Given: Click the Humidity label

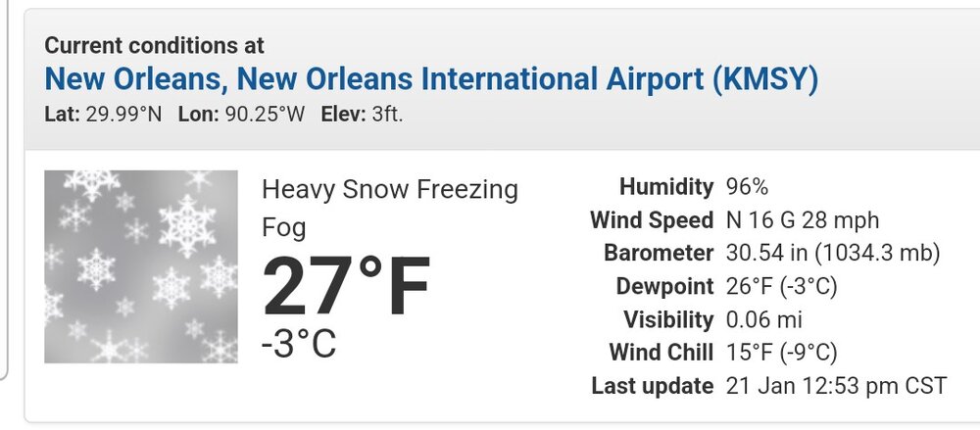Looking at the screenshot, I should pos(666,187).
